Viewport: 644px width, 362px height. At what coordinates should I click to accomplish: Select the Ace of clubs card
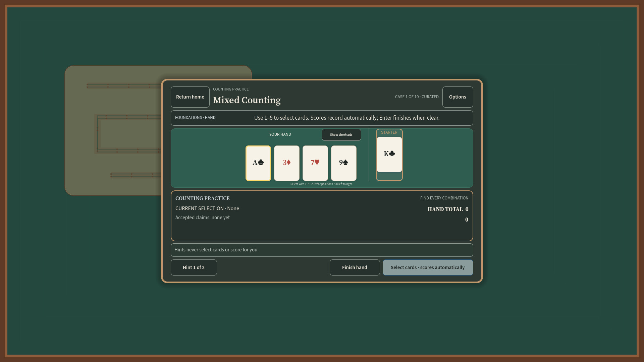[x=258, y=163]
